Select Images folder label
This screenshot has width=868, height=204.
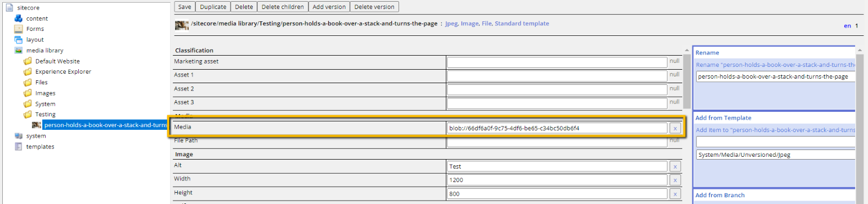(45, 93)
